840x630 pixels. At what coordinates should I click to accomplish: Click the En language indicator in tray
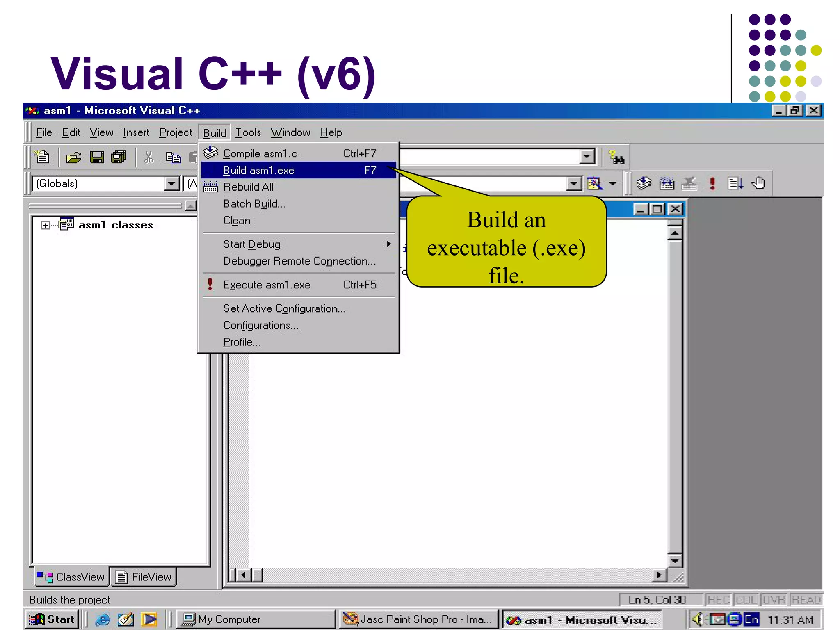pos(751,619)
